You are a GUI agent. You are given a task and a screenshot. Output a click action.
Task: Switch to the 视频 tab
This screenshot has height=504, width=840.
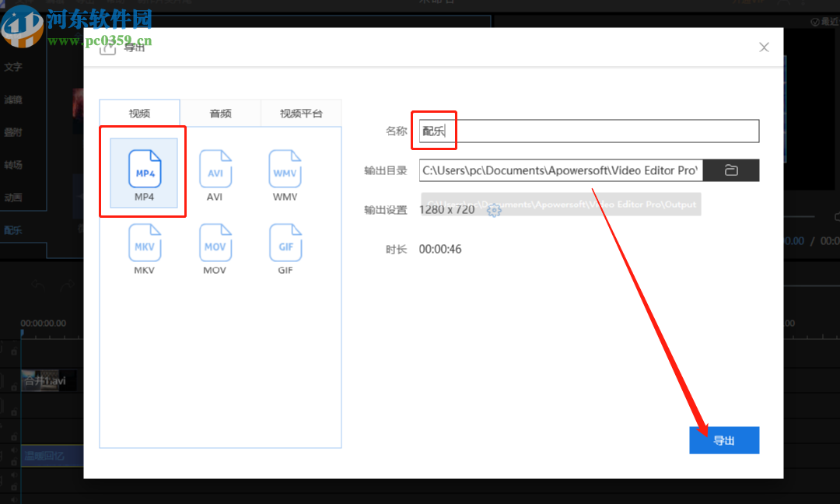pos(139,113)
